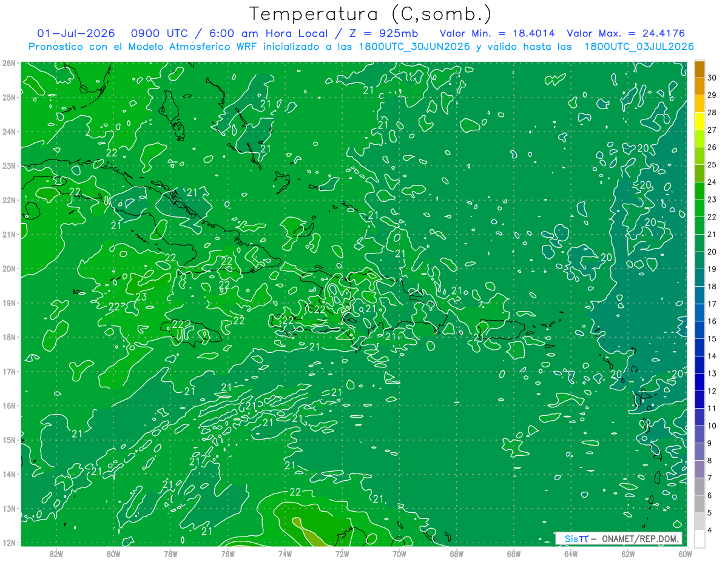The height and width of the screenshot is (562, 728).
Task: Click the '68W' longitude axis label
Action: pos(456,554)
